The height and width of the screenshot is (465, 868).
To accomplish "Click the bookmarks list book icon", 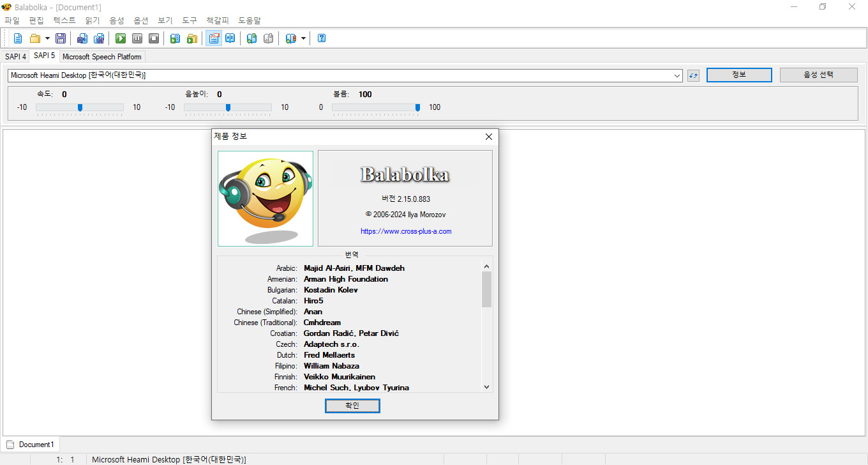I will tap(291, 38).
